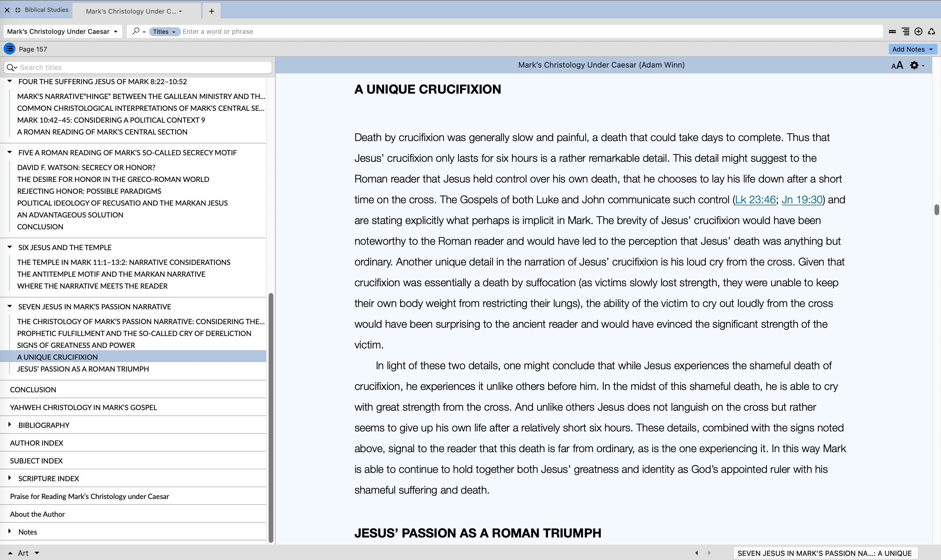
Task: Go to previous history with left arrow
Action: pyautogui.click(x=696, y=553)
